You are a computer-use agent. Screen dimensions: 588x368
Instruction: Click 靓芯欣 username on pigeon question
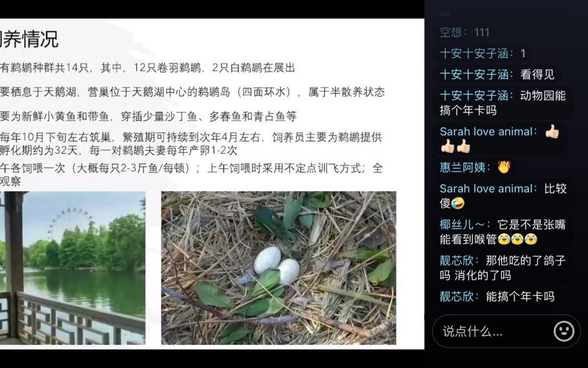(x=456, y=260)
